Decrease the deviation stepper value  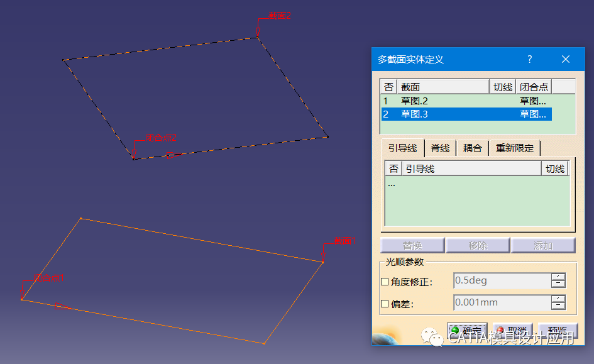[558, 306]
